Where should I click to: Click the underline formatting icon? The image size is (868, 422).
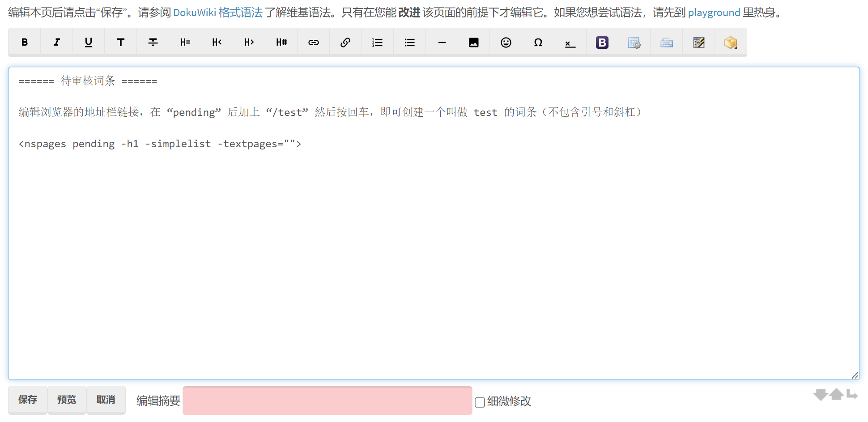(x=89, y=42)
